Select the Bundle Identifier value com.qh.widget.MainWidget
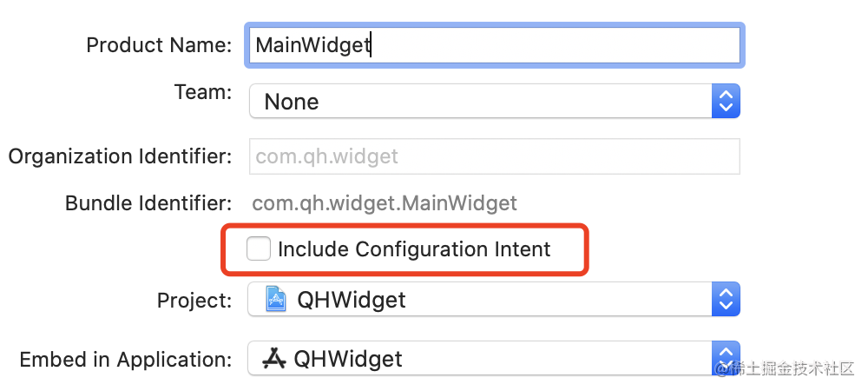Viewport: 868px width, 391px height. coord(385,203)
